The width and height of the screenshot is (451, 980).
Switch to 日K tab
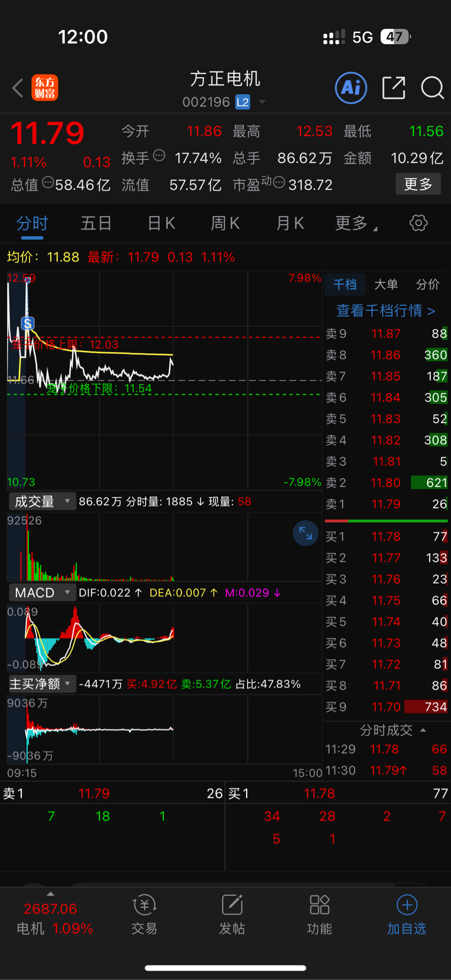click(x=161, y=223)
